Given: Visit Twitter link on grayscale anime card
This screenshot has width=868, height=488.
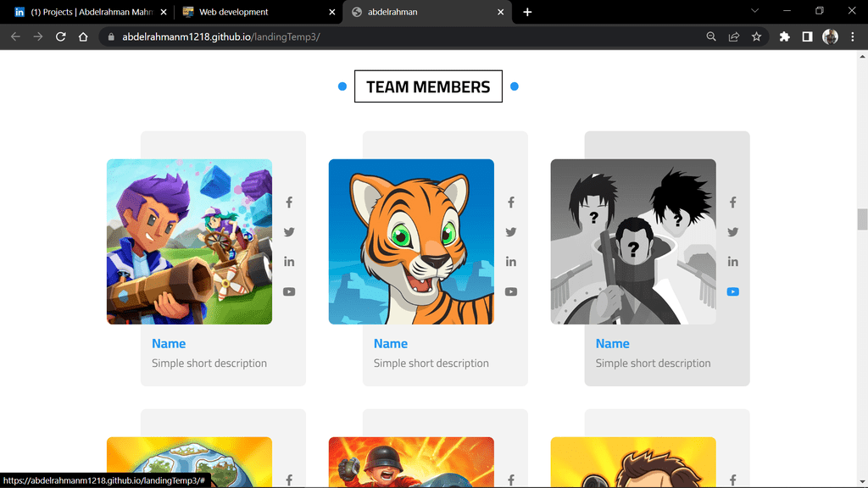Looking at the screenshot, I should tap(733, 232).
